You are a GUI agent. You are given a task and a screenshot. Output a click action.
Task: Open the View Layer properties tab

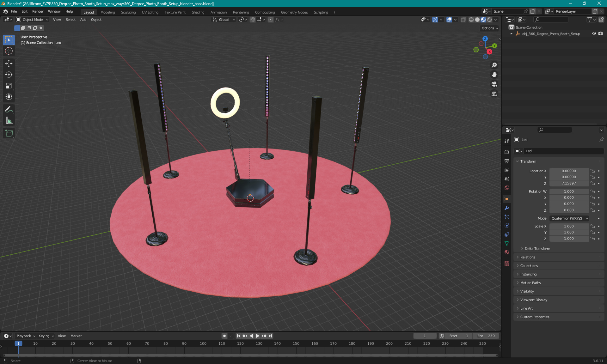coord(507,170)
